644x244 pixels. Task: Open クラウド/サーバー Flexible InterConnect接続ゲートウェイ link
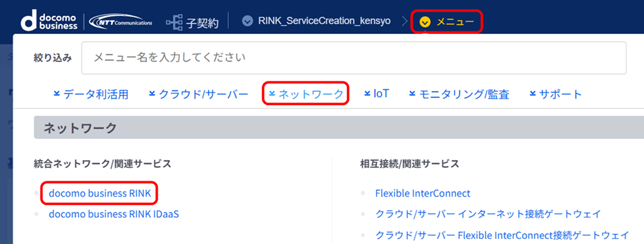click(502, 235)
